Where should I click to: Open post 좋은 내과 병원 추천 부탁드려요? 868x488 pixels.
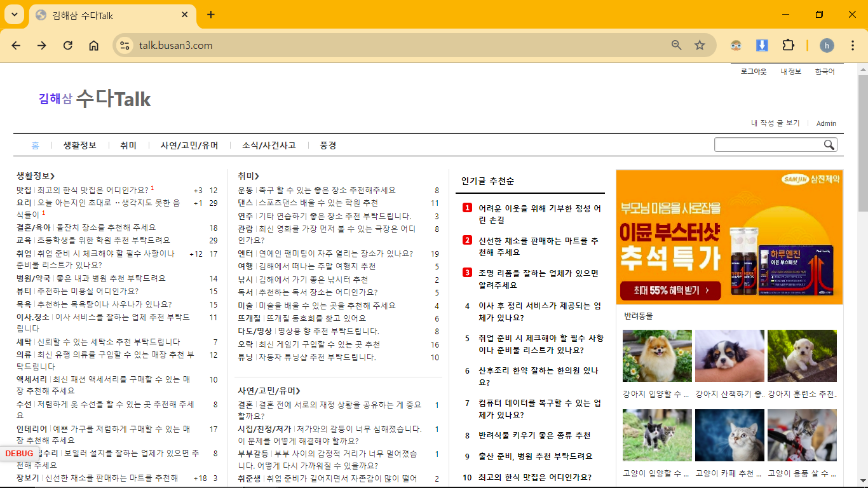111,278
